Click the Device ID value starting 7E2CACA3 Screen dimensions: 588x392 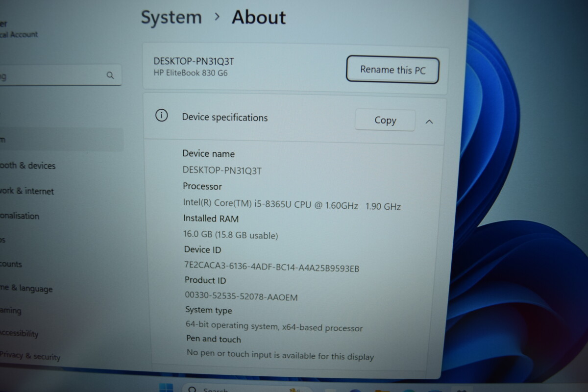coord(272,268)
